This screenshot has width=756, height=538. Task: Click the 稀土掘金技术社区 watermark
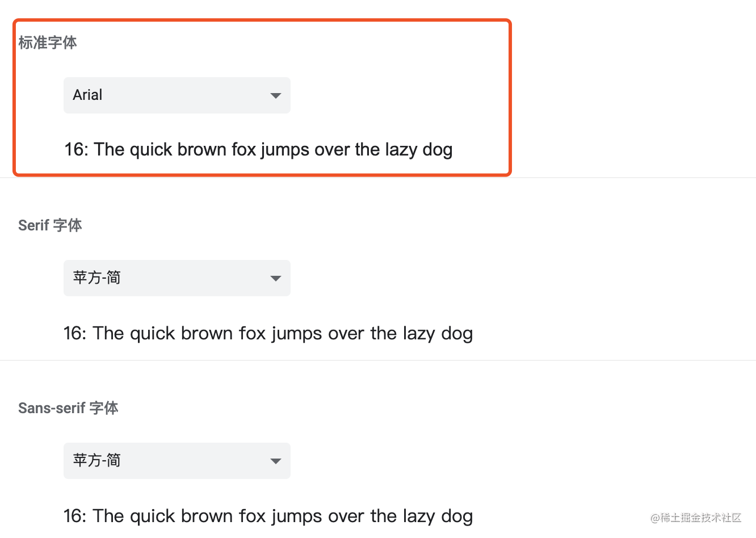coord(696,518)
